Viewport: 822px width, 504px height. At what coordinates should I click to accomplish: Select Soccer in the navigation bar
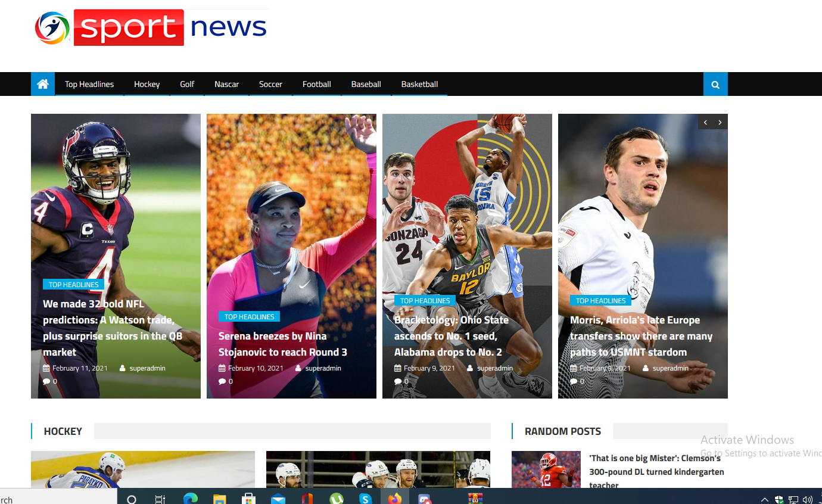[x=270, y=84]
